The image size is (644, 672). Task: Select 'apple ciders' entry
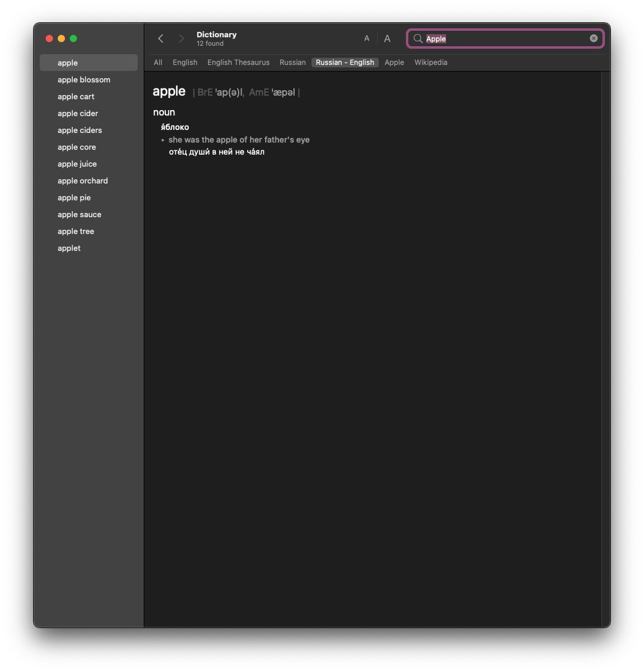(x=89, y=131)
